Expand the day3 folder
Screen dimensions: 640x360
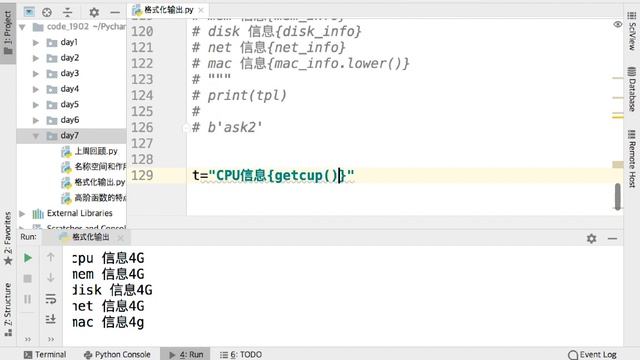(36, 73)
